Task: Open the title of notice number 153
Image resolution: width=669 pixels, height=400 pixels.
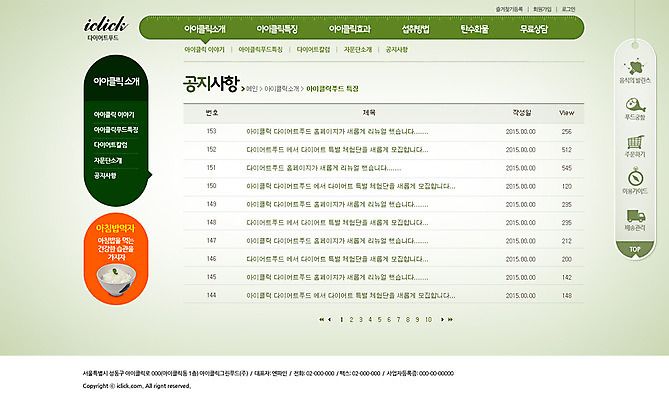Action: coord(337,132)
